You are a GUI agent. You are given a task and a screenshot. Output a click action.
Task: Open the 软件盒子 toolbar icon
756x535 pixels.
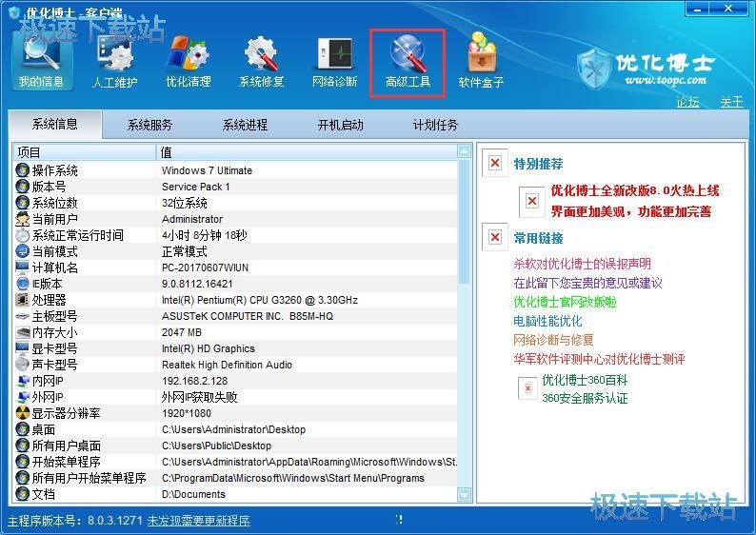tap(481, 61)
